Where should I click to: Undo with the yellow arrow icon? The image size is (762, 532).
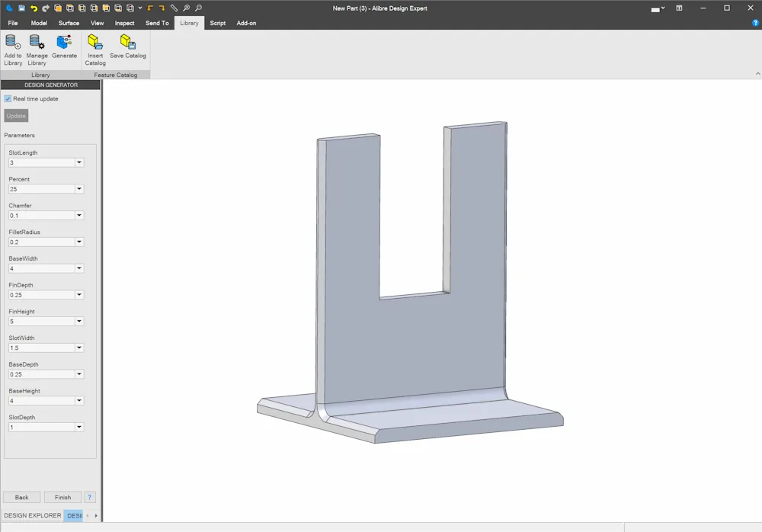click(x=34, y=8)
